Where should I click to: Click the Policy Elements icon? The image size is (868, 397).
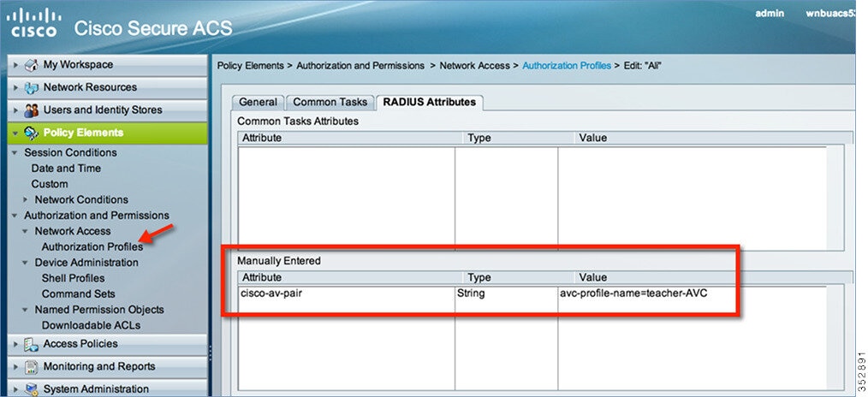click(32, 133)
